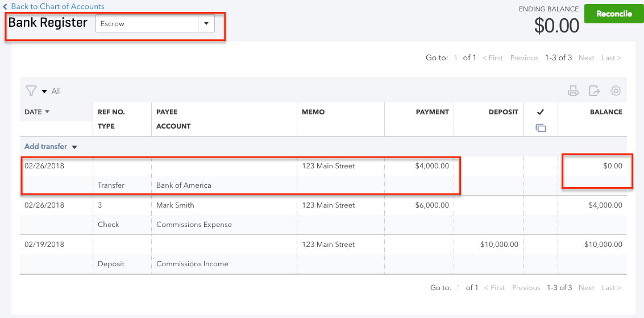Sort by the DATE column arrow
This screenshot has height=318, width=644.
coord(47,112)
